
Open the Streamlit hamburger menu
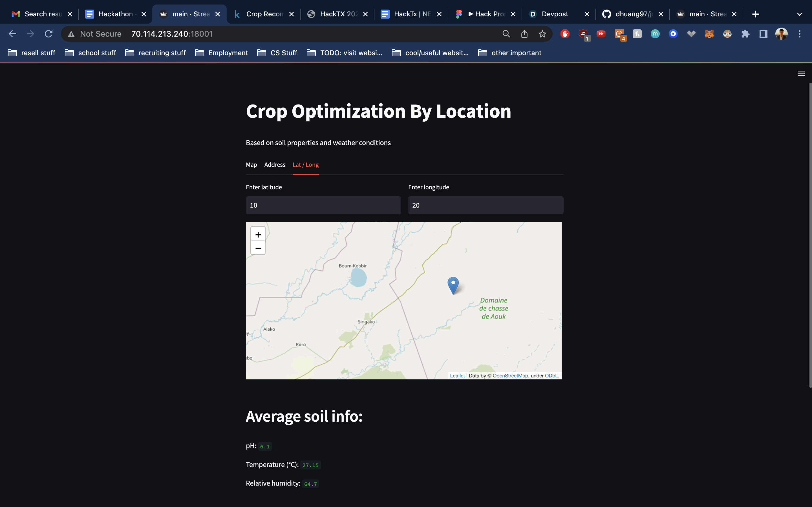click(x=801, y=74)
